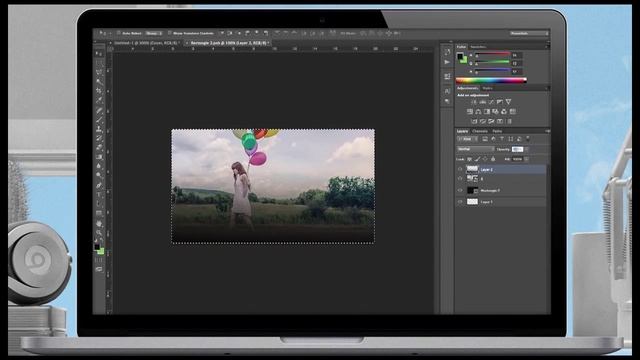This screenshot has width=640, height=360.
Task: Hide the Rectangle 2 layer
Action: [460, 190]
